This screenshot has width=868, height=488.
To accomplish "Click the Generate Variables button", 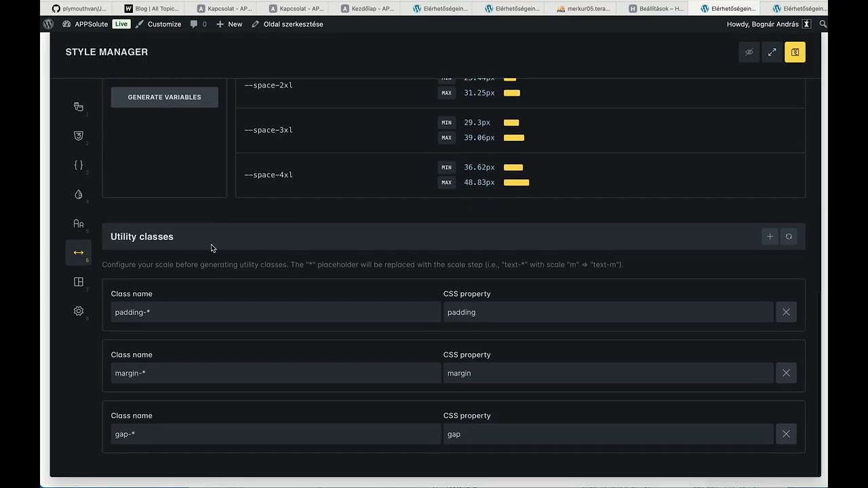I will pyautogui.click(x=165, y=97).
